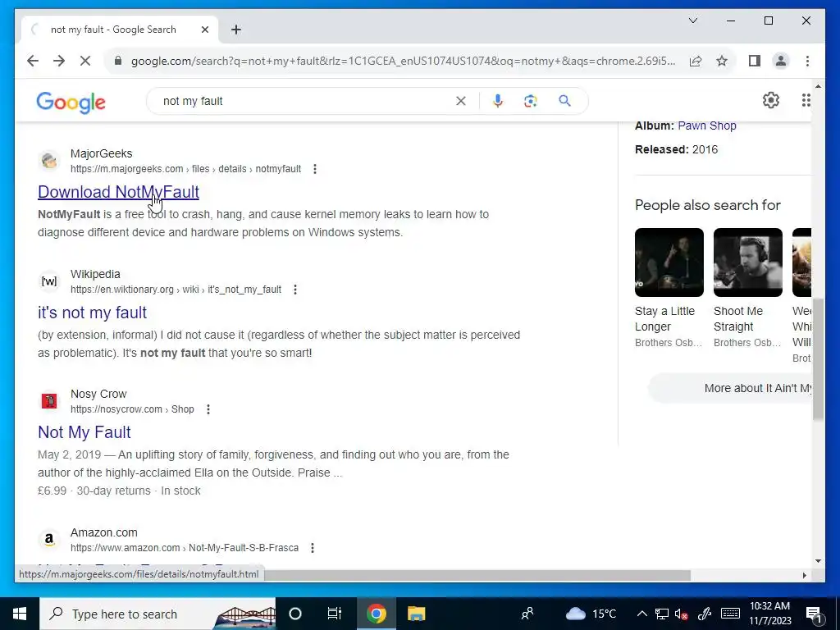The image size is (840, 630).
Task: Open Google quick settings gear
Action: point(770,100)
